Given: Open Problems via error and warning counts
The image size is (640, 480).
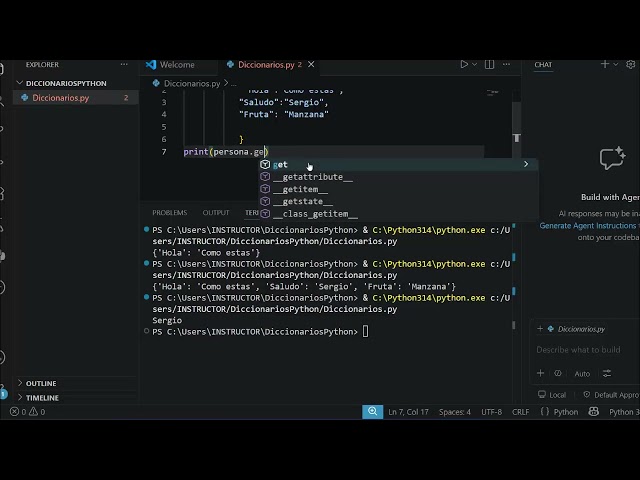Looking at the screenshot, I should pos(28,412).
